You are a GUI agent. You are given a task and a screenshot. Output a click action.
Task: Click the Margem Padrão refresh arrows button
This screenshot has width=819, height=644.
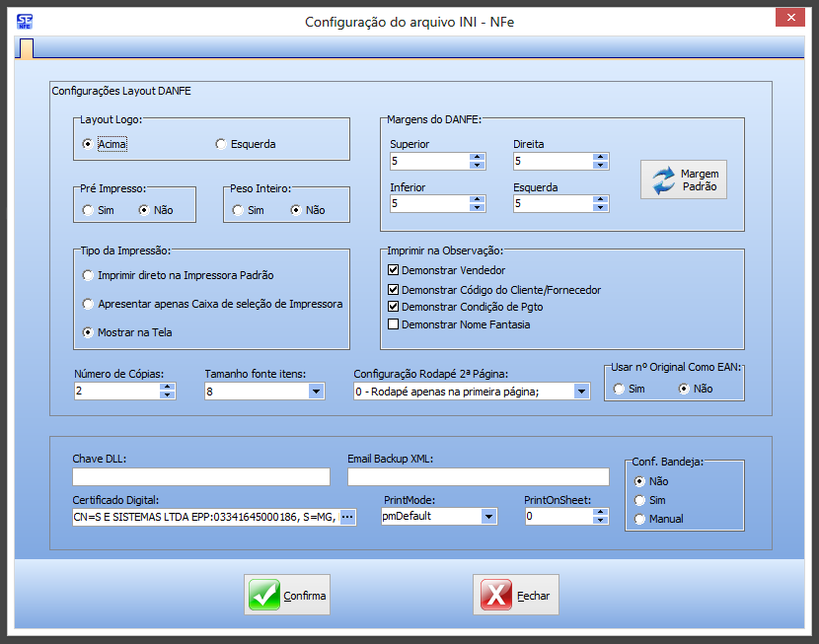pyautogui.click(x=683, y=179)
